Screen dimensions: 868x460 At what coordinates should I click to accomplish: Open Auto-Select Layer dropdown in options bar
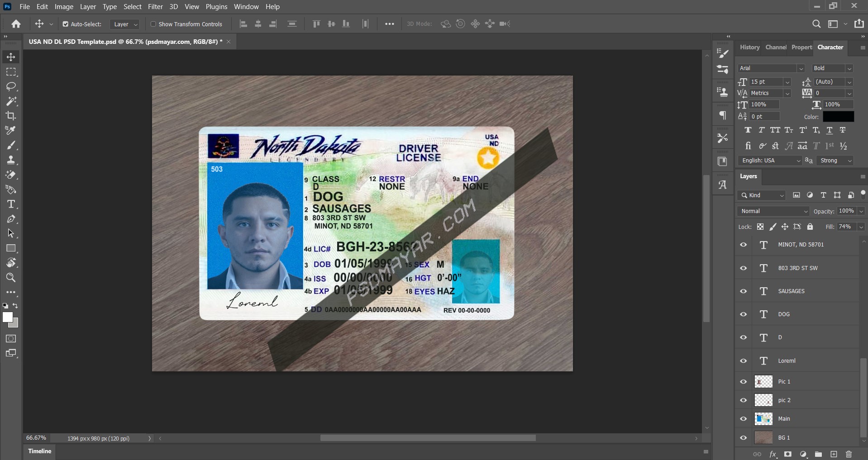[124, 24]
